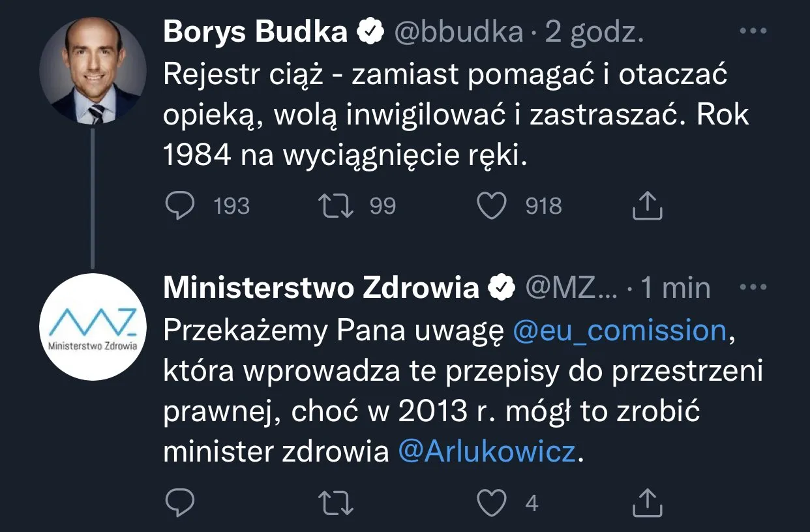Viewport: 810px width, 532px height.
Task: Like the Ministerstwo Zdrowia reply
Action: pos(492,502)
